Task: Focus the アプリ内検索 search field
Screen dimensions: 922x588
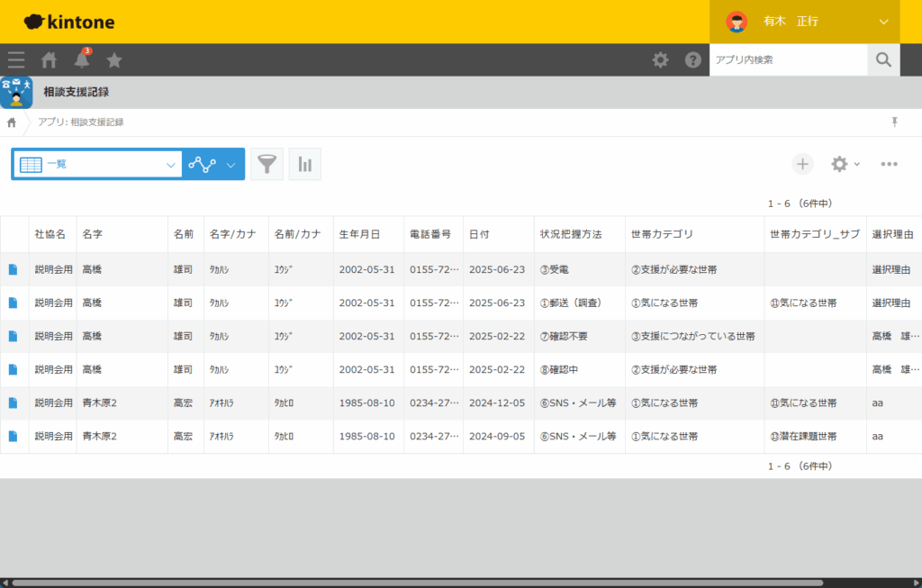Action: (x=788, y=60)
